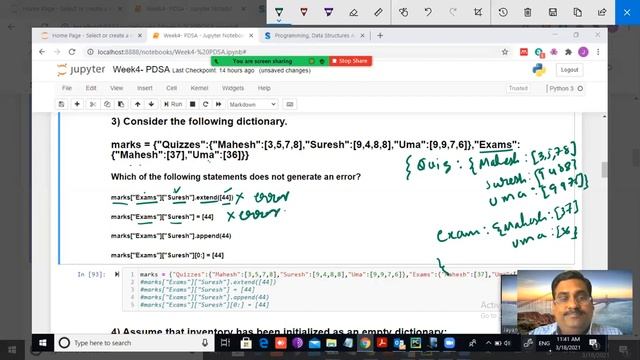Open the Windows Start menu
Image resolution: width=640 pixels, height=360 pixels.
pyautogui.click(x=42, y=343)
